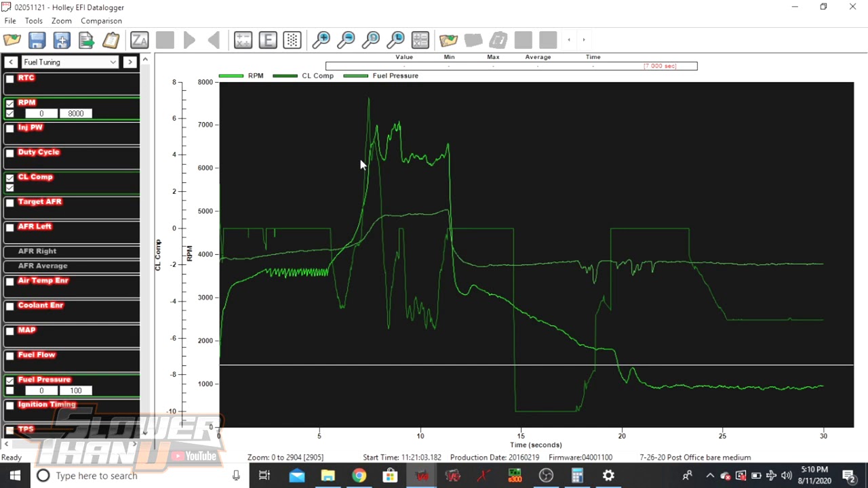Click the AFR Right channel label
Screen dimensions: 868x488
[37, 251]
